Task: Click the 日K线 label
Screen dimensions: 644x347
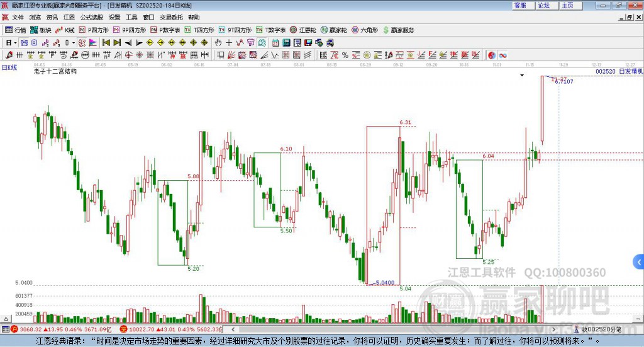Action: (x=9, y=67)
